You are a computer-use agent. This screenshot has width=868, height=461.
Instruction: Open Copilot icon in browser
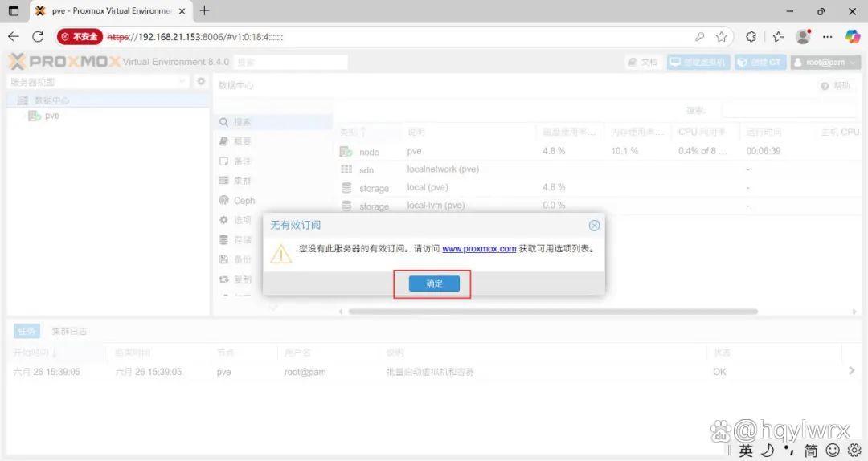coord(853,36)
